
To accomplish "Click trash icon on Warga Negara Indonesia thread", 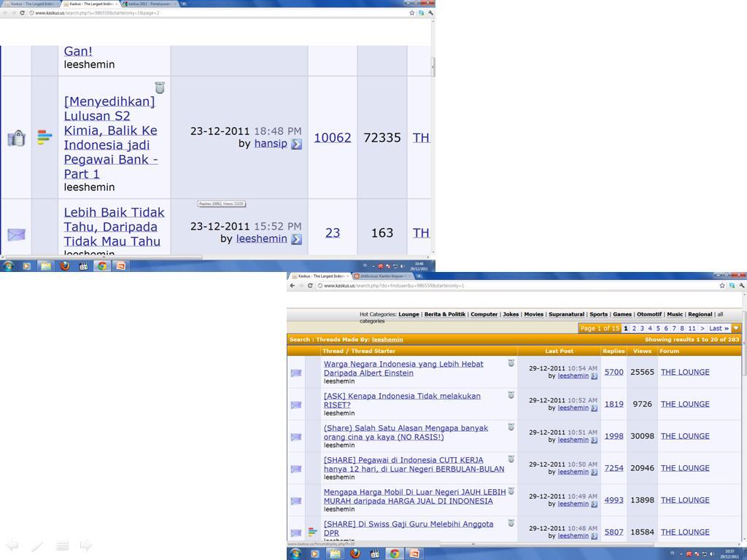I will pyautogui.click(x=511, y=363).
